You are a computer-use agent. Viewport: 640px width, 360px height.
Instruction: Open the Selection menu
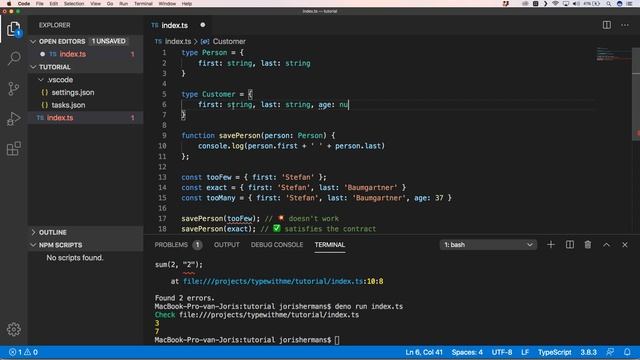pos(74,4)
